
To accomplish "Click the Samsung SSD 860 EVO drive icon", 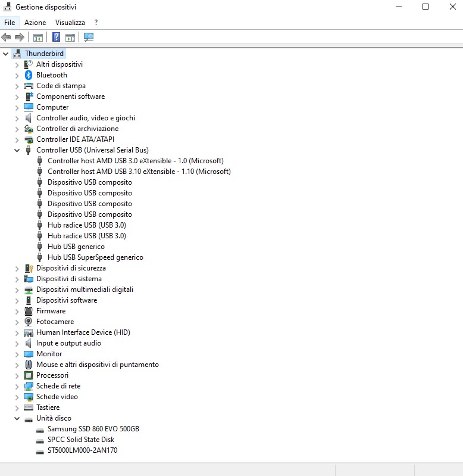I will 40,429.
